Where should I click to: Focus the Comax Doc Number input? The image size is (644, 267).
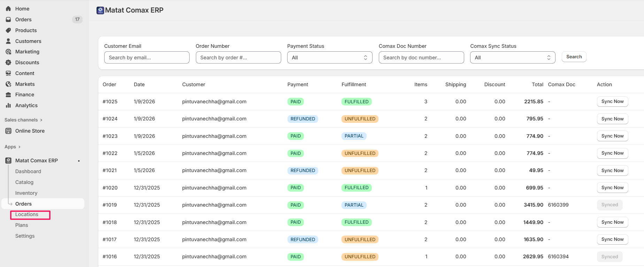pos(421,58)
